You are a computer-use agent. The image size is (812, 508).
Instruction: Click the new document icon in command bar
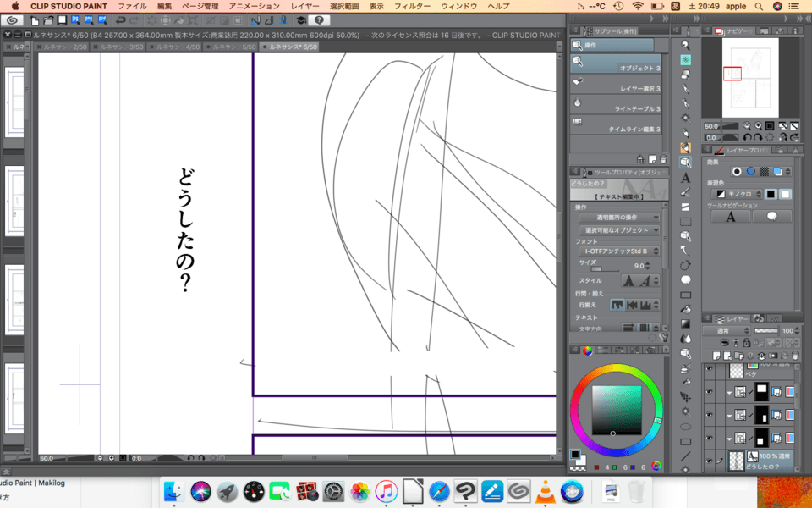40,19
